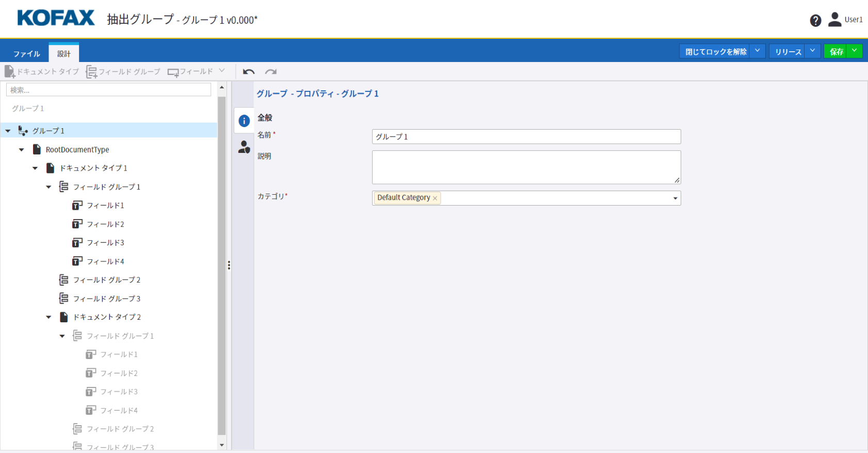Image resolution: width=868 pixels, height=453 pixels.
Task: Open the カテゴリ dropdown arrow
Action: point(675,198)
